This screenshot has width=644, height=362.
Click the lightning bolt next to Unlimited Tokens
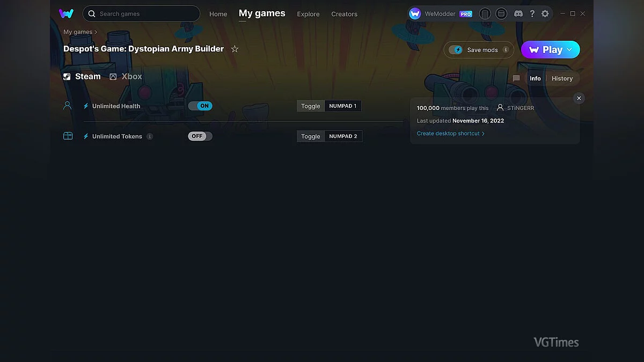click(x=86, y=136)
